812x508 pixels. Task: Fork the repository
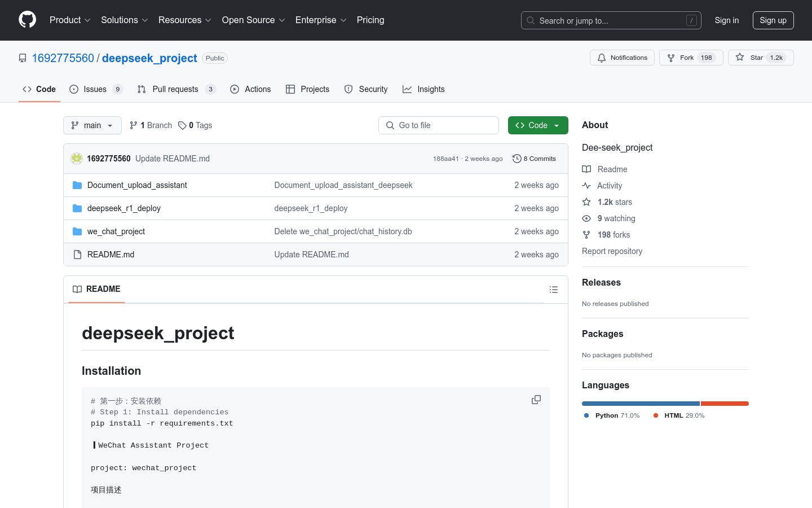691,58
